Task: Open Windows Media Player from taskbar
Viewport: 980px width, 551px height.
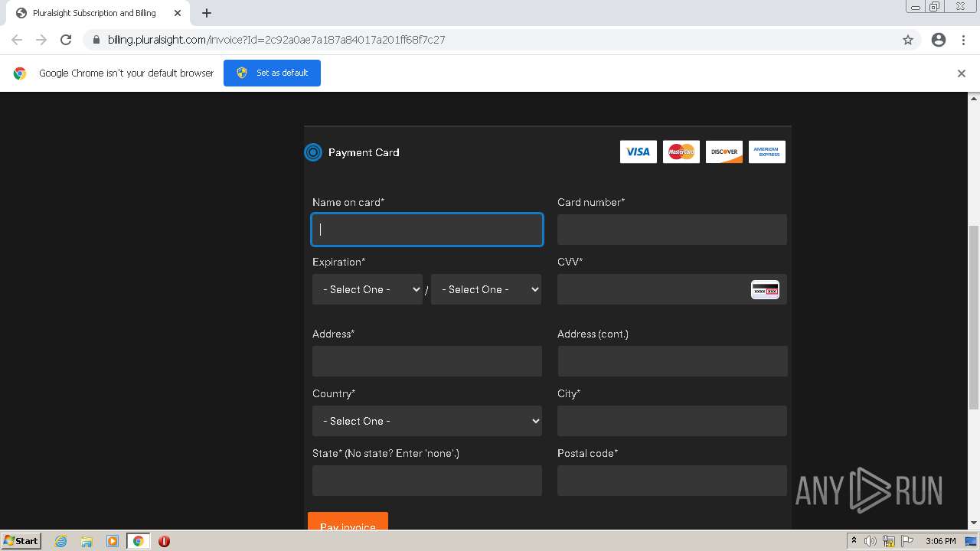Action: click(113, 541)
